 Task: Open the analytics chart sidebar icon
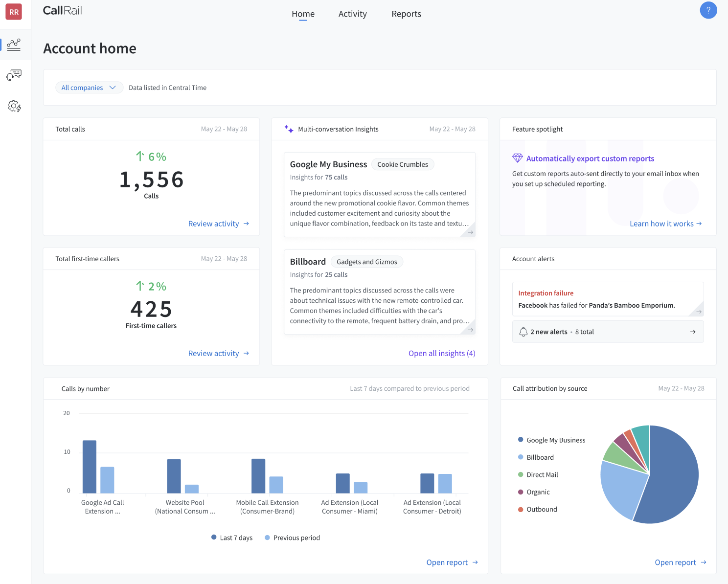pos(14,45)
